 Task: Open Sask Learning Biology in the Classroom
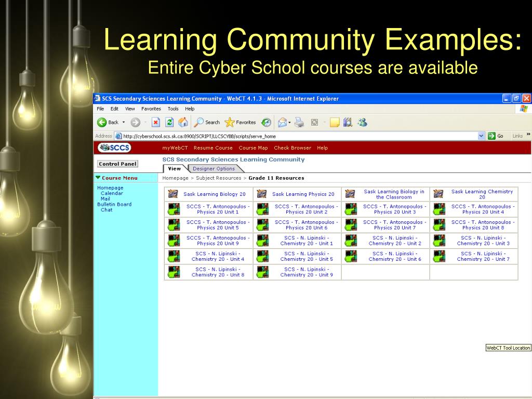click(x=394, y=194)
